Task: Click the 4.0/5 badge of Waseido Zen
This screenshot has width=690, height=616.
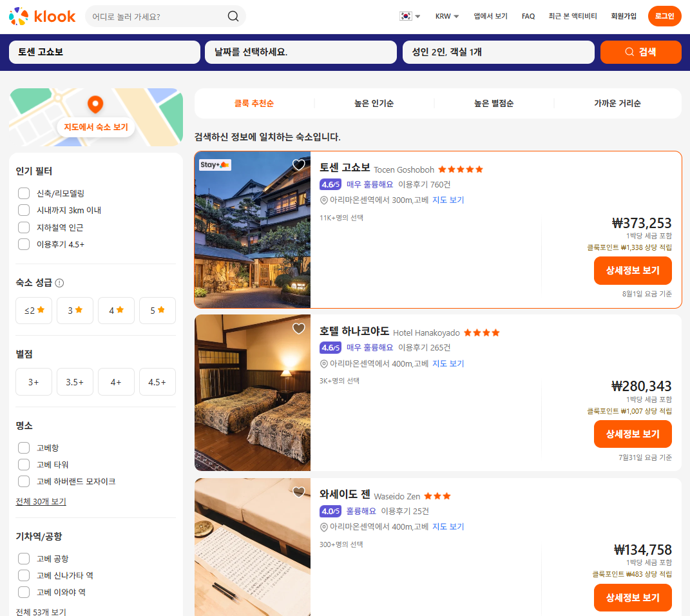Action: point(331,511)
